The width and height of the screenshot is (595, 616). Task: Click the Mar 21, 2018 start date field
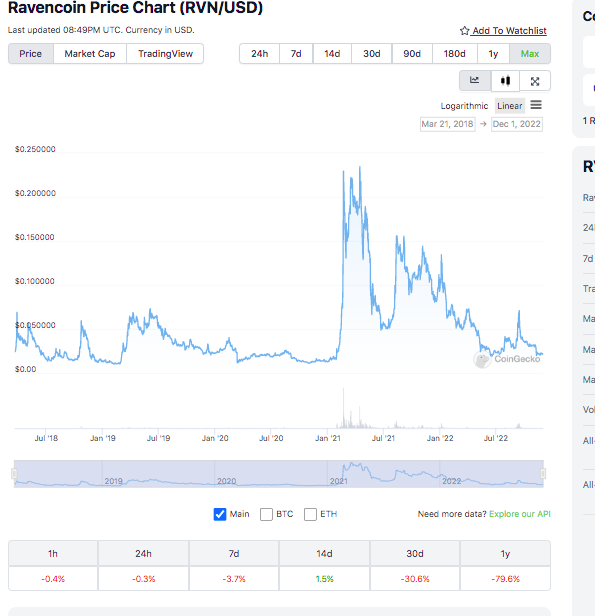[x=448, y=124]
